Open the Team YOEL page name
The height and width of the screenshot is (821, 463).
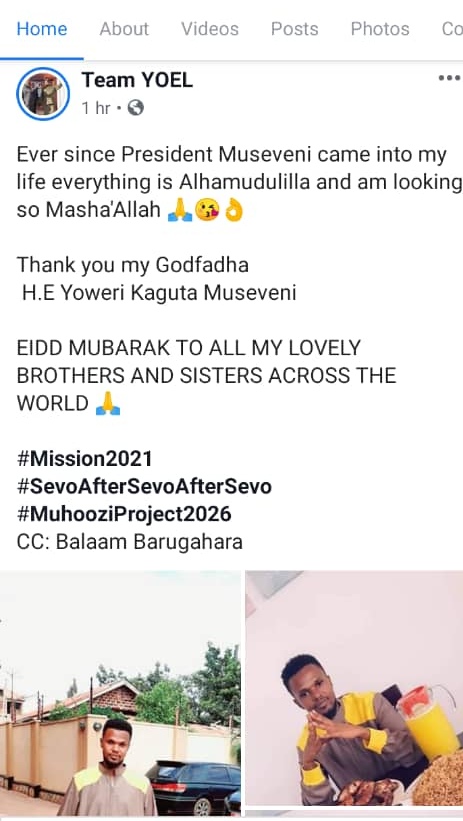tap(137, 80)
